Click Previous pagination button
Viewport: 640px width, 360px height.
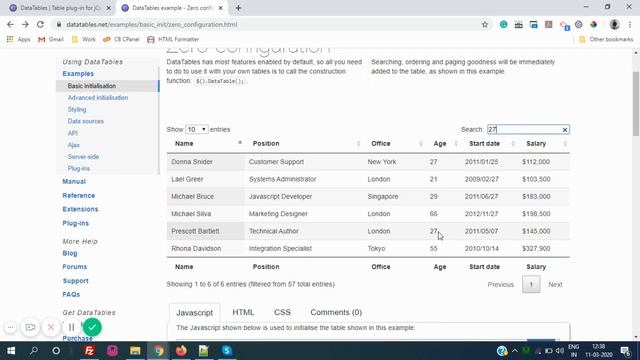[x=500, y=284]
